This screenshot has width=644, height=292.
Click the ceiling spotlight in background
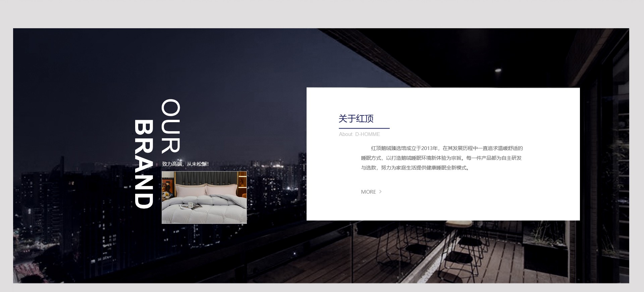click(498, 70)
